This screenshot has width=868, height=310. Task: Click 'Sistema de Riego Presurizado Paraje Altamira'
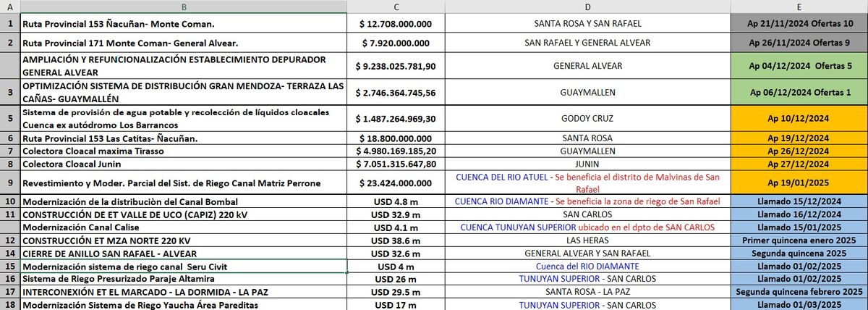coord(183,279)
